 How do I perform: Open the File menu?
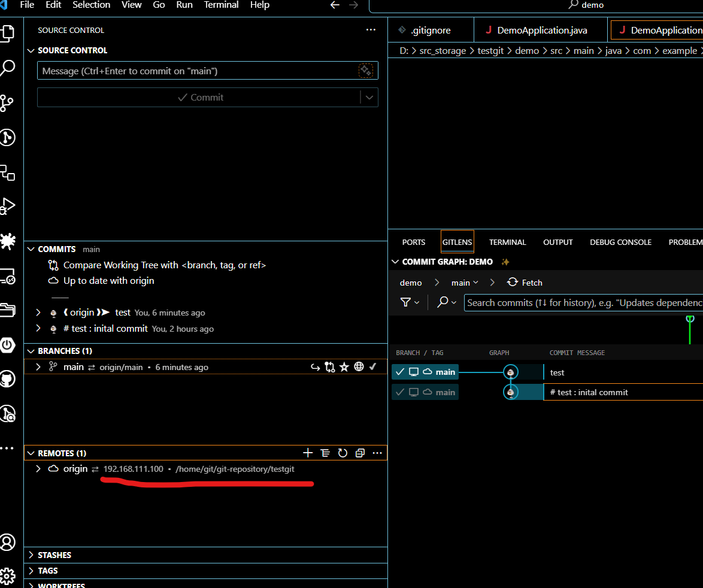tap(27, 5)
